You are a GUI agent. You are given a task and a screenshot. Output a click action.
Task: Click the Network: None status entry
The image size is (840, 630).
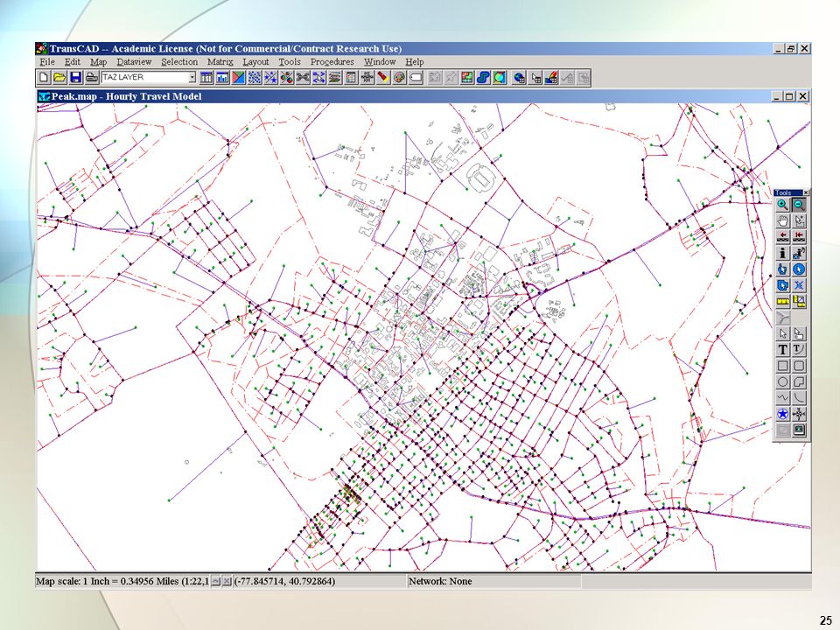[x=440, y=581]
